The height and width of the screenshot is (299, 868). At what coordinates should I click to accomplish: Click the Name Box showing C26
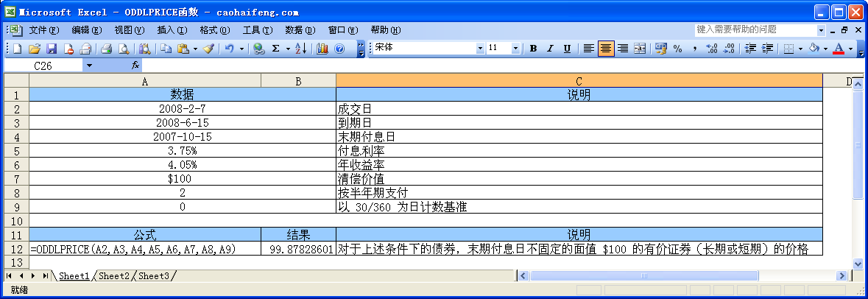click(43, 66)
